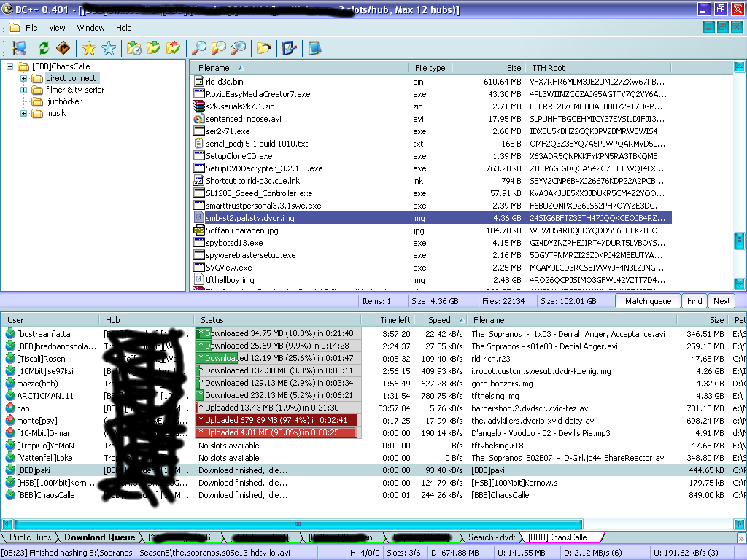747x560 pixels.
Task: Click the progress bar of [Tiscali]Rosen download
Action: coord(278,358)
